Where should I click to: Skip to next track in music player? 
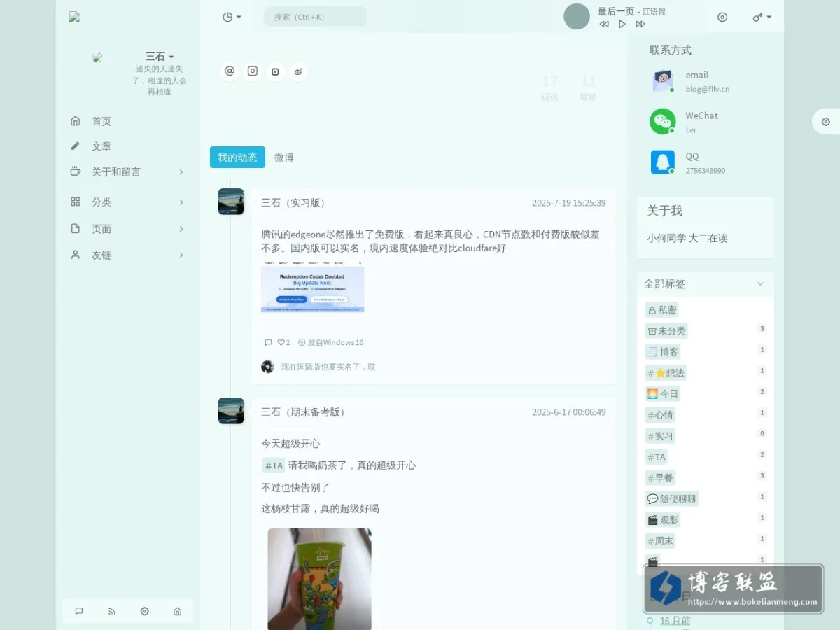pos(640,24)
